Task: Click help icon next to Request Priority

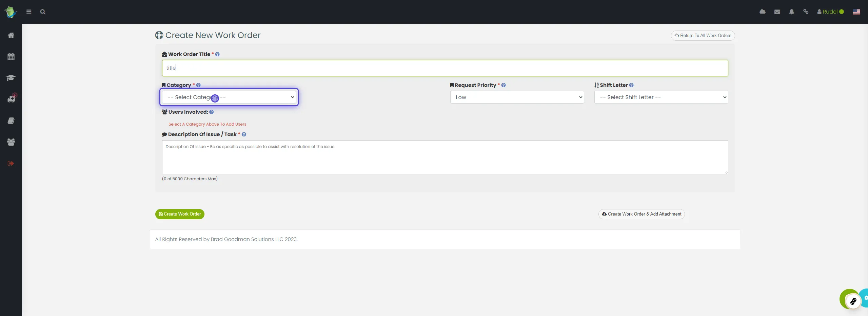Action: click(x=504, y=85)
